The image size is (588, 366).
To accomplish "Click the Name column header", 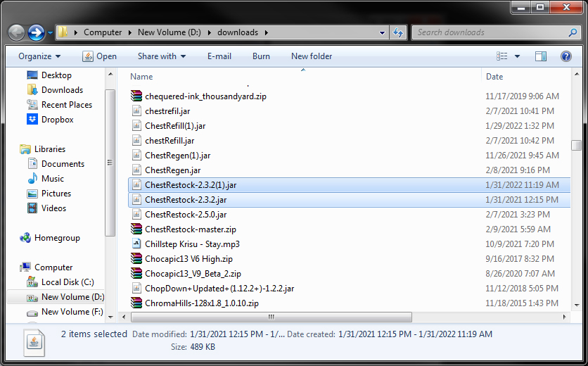I will click(141, 77).
